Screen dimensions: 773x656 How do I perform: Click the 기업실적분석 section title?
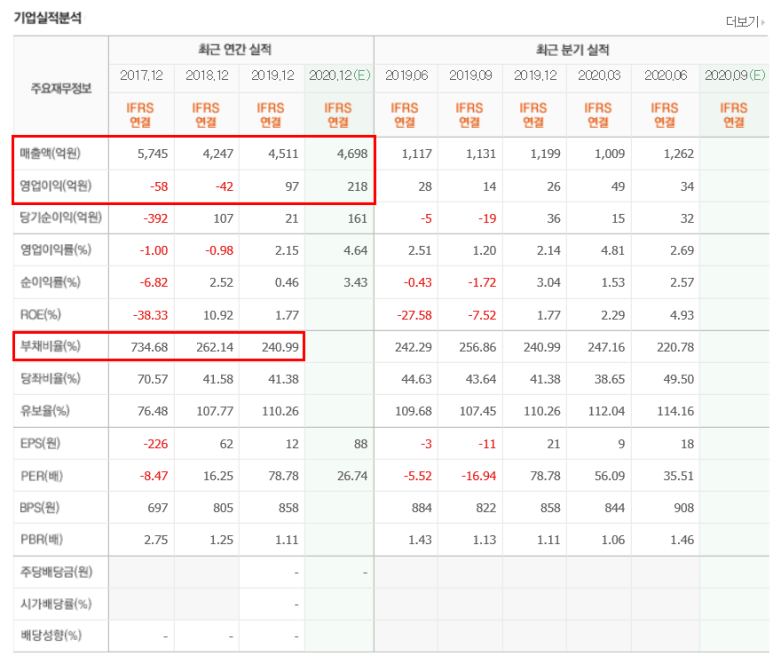click(x=47, y=18)
